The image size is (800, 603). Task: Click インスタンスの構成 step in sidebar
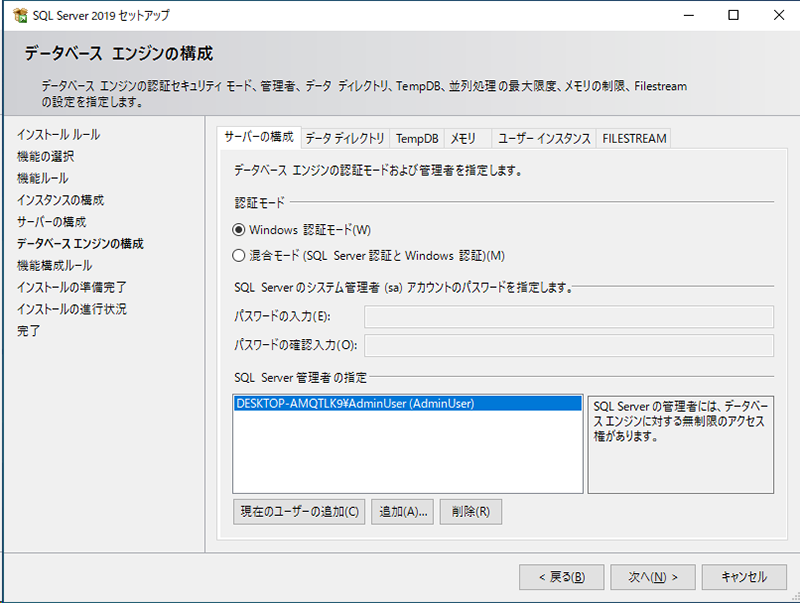tap(60, 200)
